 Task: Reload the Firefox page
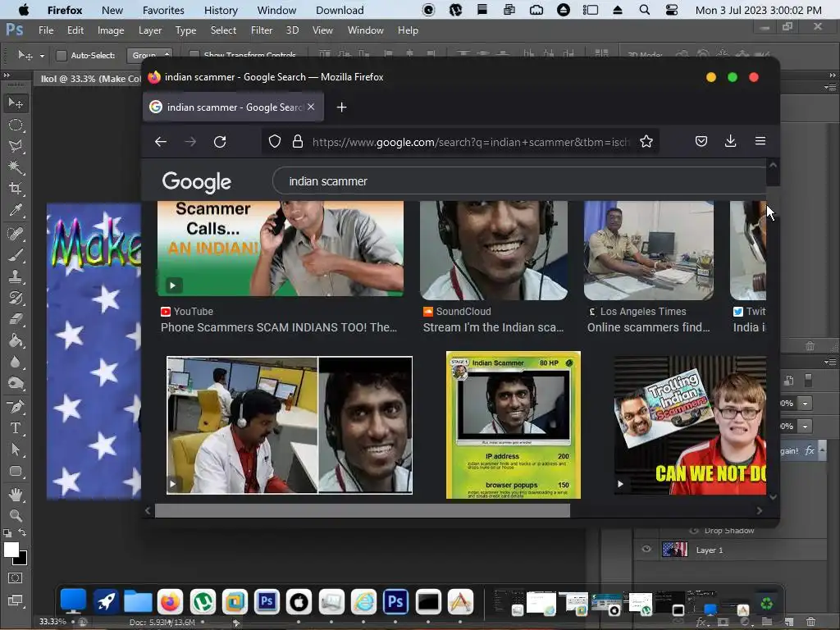(x=220, y=142)
